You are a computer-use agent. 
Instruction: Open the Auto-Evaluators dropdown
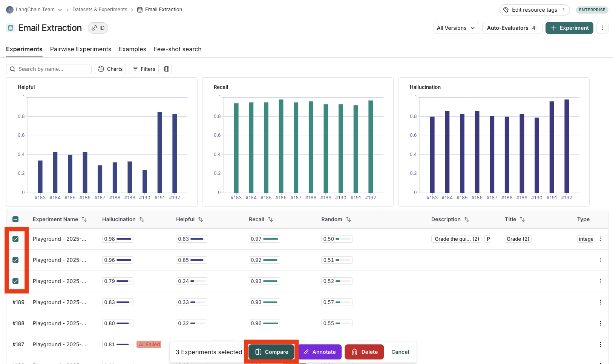click(x=512, y=28)
